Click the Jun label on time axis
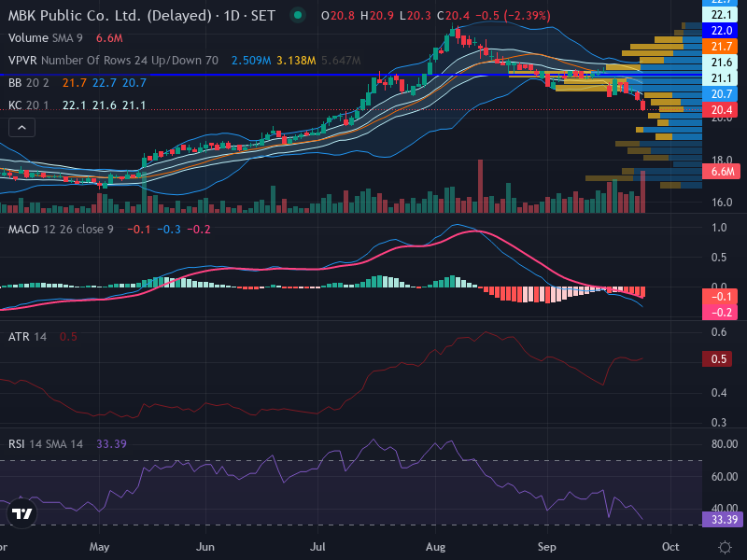The height and width of the screenshot is (560, 747). [205, 547]
